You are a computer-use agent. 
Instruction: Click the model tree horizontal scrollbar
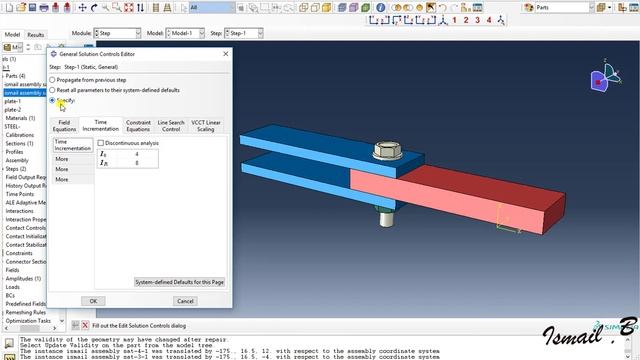pos(30,328)
